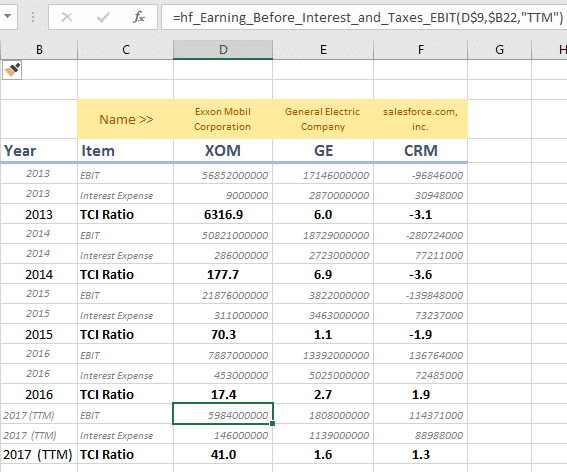This screenshot has width=567, height=472.
Task: Select column C header
Action: tap(125, 50)
